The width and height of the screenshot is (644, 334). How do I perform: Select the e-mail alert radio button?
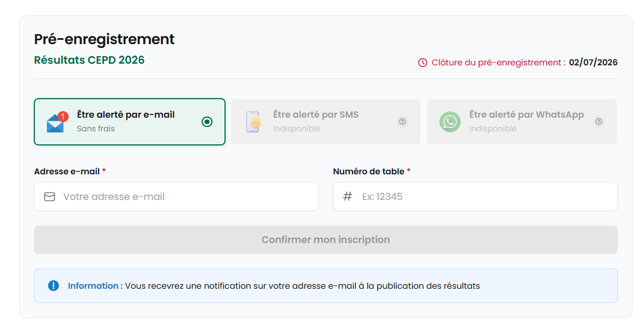[207, 122]
